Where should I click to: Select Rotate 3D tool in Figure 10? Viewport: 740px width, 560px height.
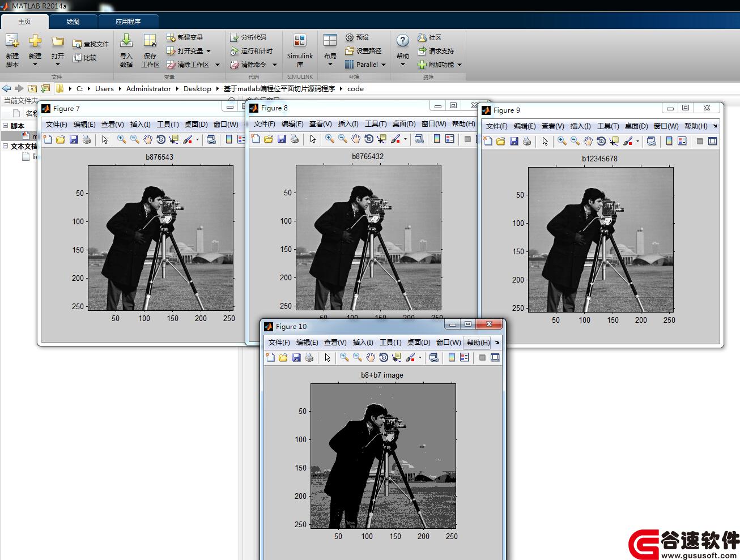click(384, 357)
